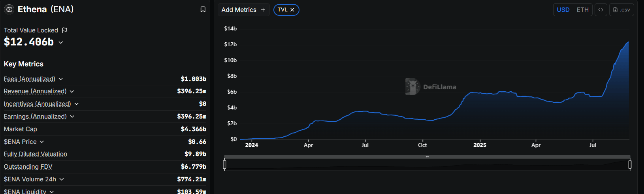644x194 pixels.
Task: Remove the TVL metric chip
Action: click(292, 10)
